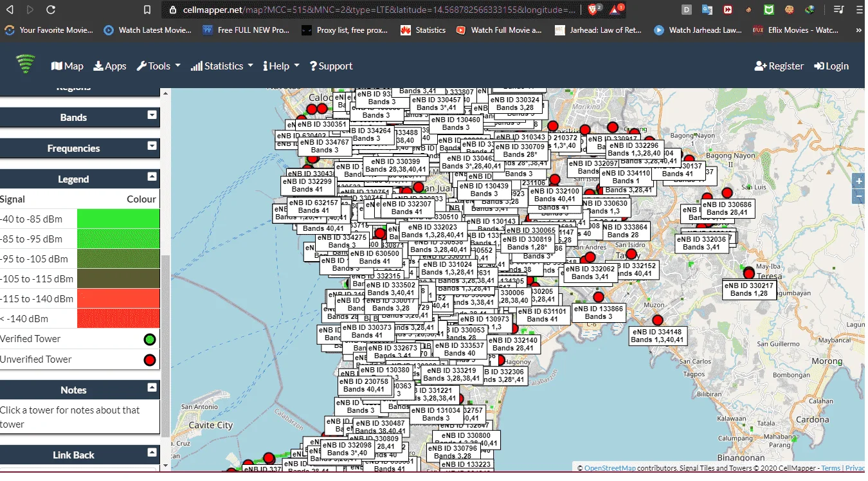
Task: Select the red tower marker above eNB 133866
Action: pyautogui.click(x=599, y=297)
